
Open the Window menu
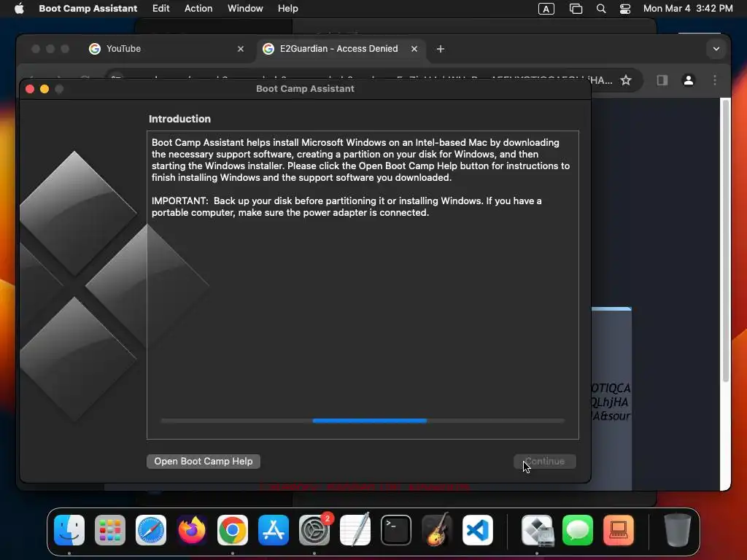pos(245,8)
